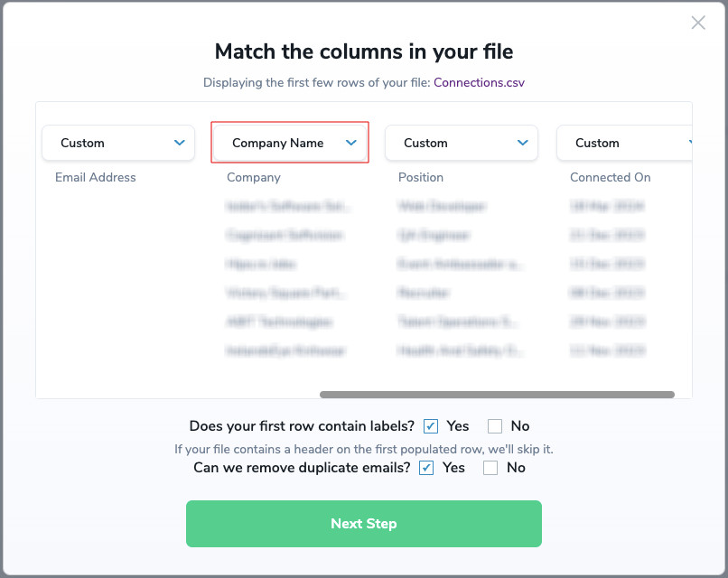Screen dimensions: 728x578
Task: Open the Connections.csv file link
Action: pyautogui.click(x=479, y=82)
